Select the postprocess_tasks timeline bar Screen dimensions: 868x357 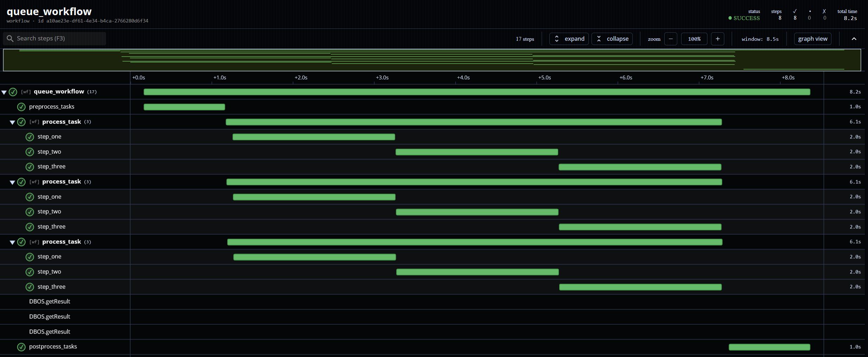(769, 347)
